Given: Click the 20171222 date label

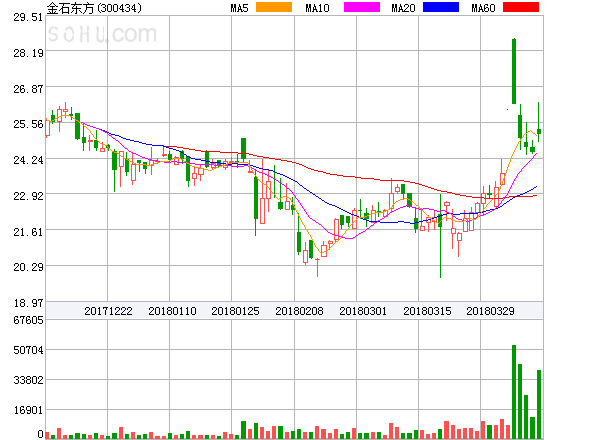Looking at the screenshot, I should tap(108, 311).
